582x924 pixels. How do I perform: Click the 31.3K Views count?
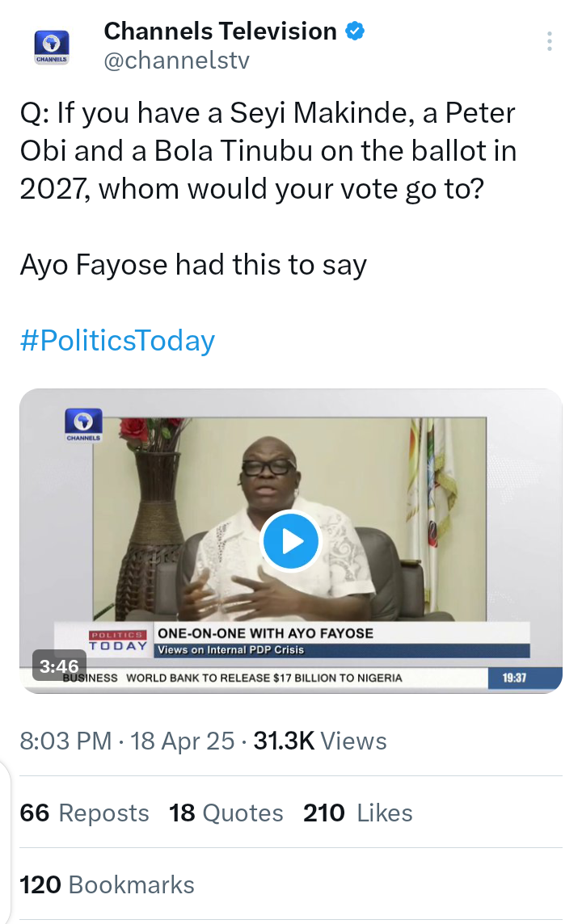(320, 741)
